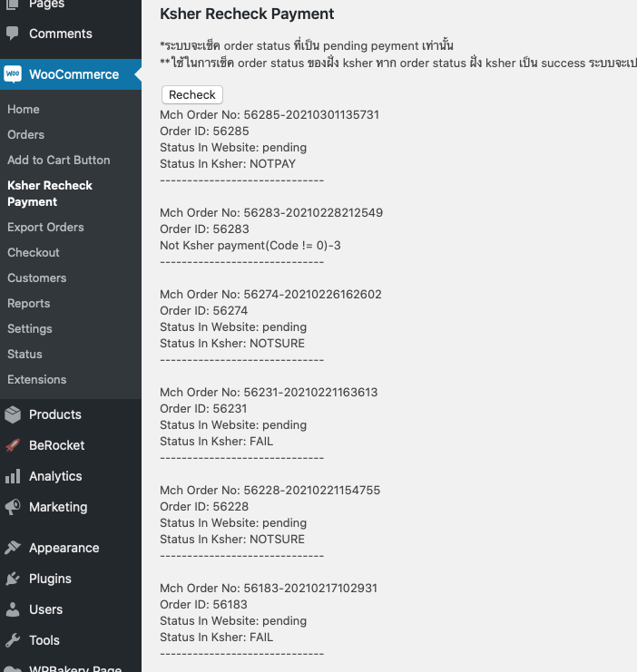Click the Comments speech bubble icon
Viewport: 637px width, 672px height.
tap(13, 34)
